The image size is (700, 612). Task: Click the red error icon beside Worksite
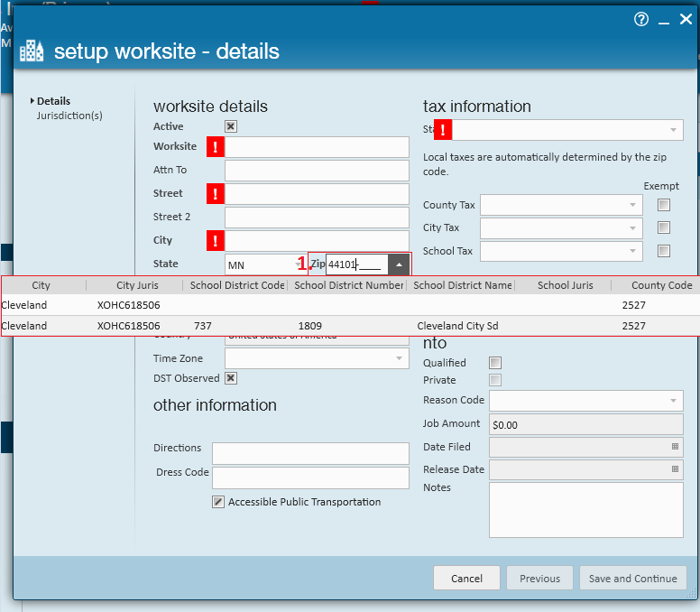(x=216, y=147)
